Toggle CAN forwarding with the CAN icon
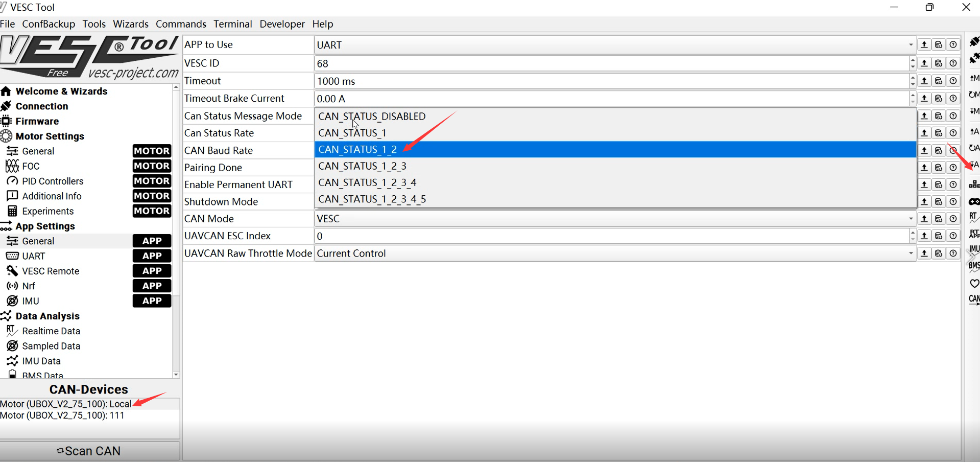Image resolution: width=980 pixels, height=462 pixels. coord(973,301)
